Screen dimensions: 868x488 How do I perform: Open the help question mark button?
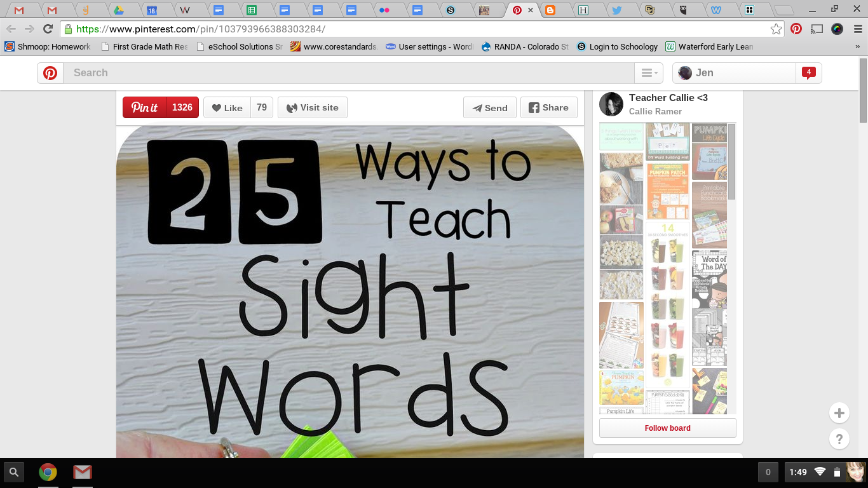pos(839,438)
